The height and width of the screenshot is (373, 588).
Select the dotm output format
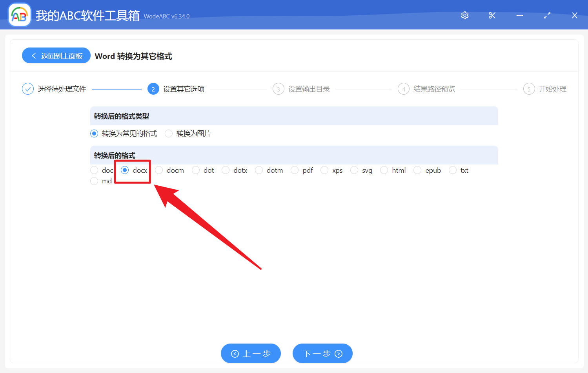[259, 170]
